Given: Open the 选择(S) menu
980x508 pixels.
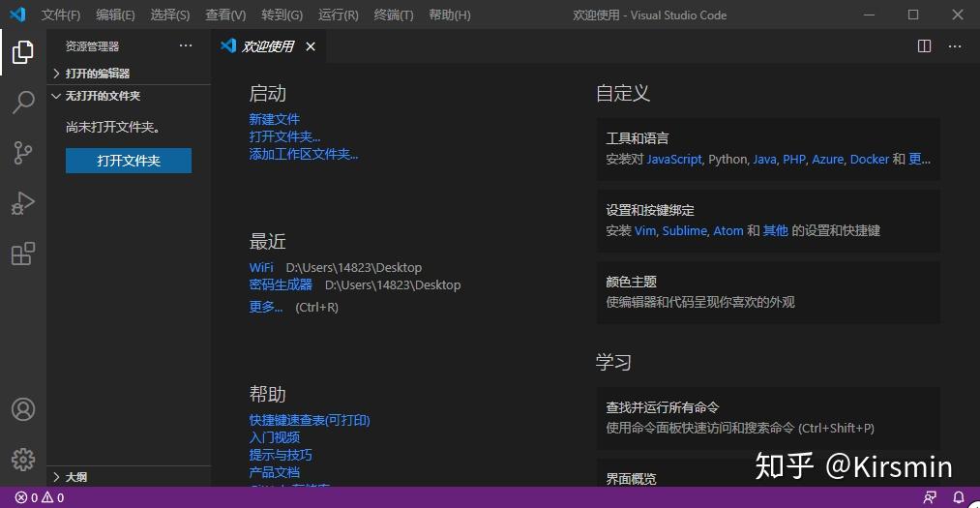Looking at the screenshot, I should point(170,15).
